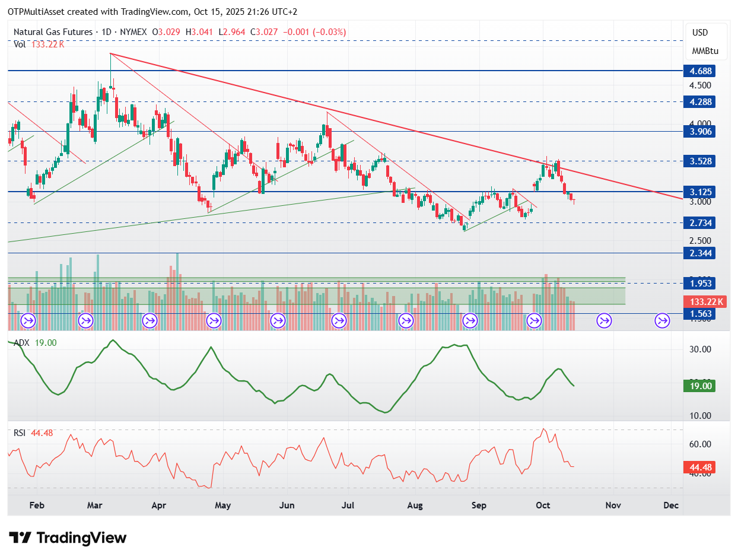Open the purple roll marker above Sep
738x560 pixels.
[x=470, y=321]
